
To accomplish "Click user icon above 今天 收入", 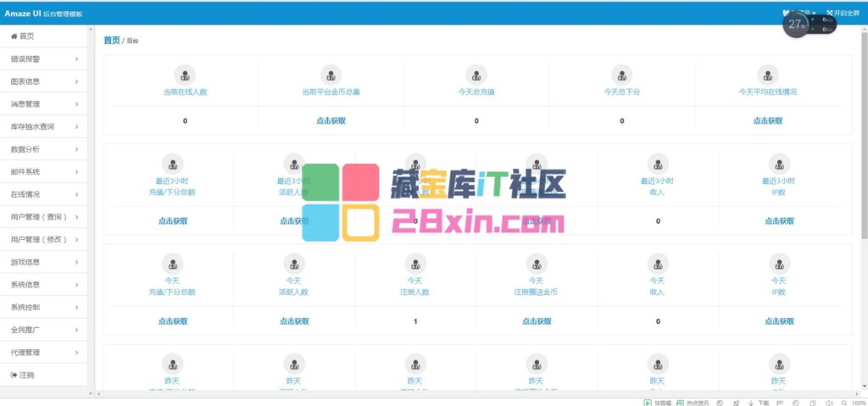I will coord(658,264).
